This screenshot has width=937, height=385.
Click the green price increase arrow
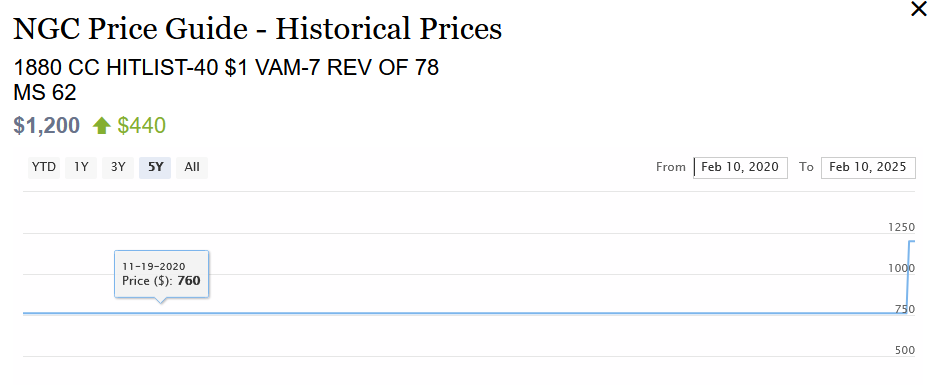click(102, 126)
